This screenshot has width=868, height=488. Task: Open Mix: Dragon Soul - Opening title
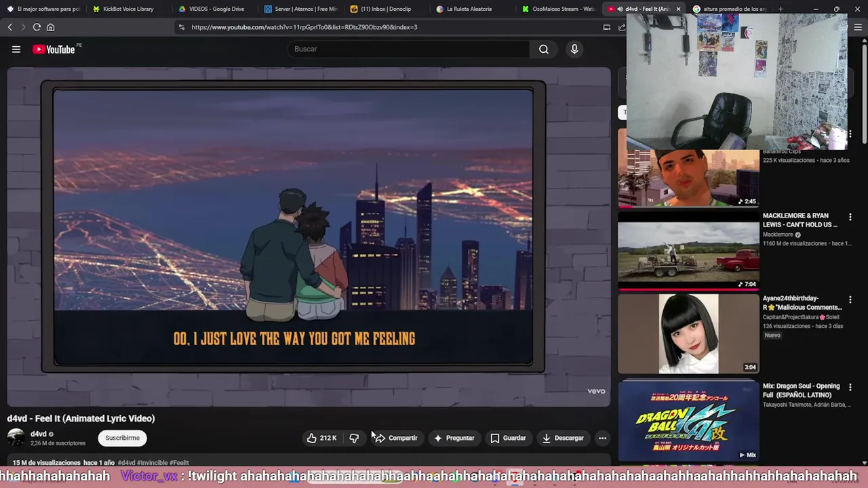tap(801, 390)
